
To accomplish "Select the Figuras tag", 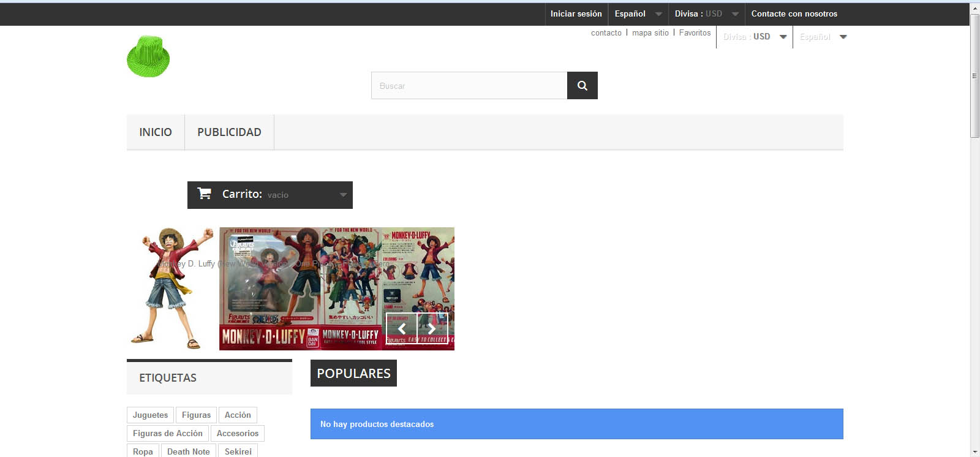I will click(196, 415).
